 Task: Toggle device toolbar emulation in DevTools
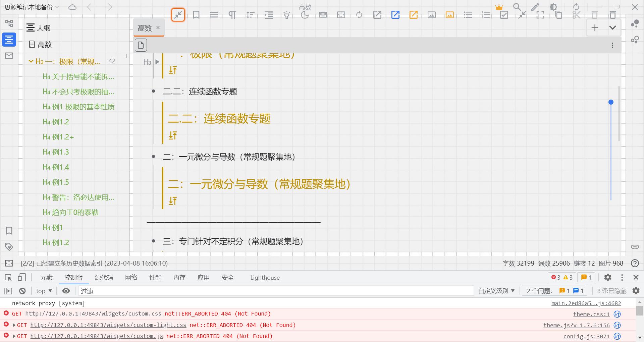coord(22,278)
